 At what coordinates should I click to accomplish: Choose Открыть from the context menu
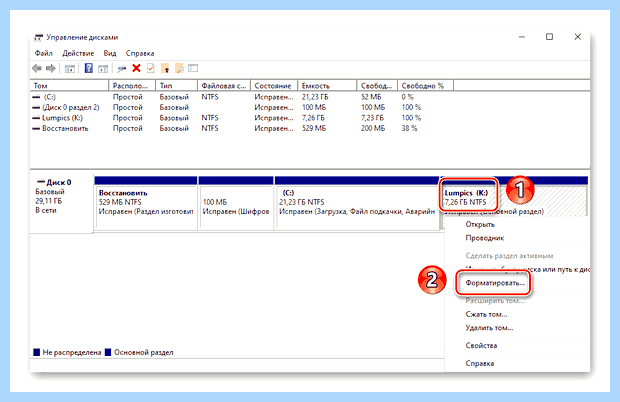[x=480, y=225]
